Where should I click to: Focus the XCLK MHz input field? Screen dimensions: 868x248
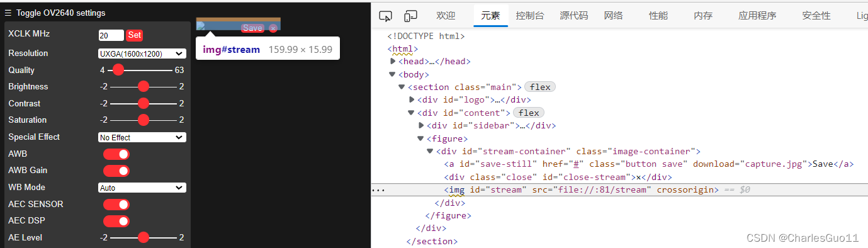pos(111,35)
